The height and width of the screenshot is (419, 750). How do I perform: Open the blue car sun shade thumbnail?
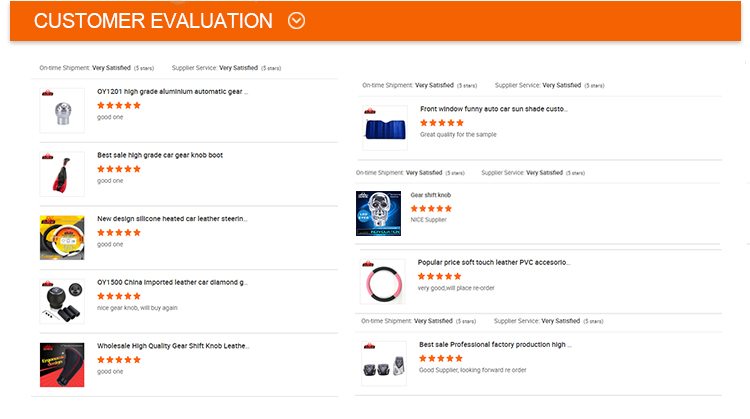coord(384,128)
